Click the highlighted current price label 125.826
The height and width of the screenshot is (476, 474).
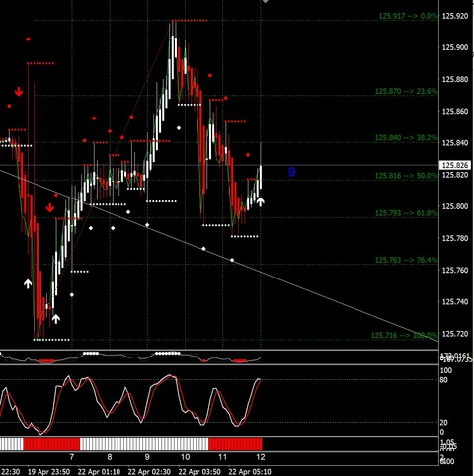(x=455, y=165)
